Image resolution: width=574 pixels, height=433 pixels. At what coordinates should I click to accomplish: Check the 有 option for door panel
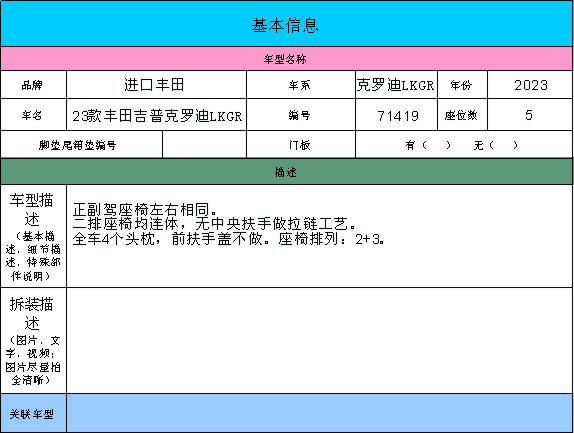[x=427, y=145]
